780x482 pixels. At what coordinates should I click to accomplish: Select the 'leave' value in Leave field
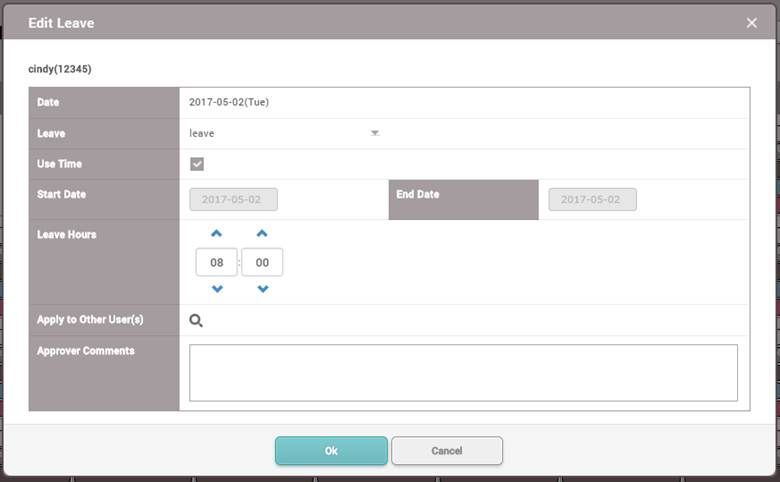(202, 133)
